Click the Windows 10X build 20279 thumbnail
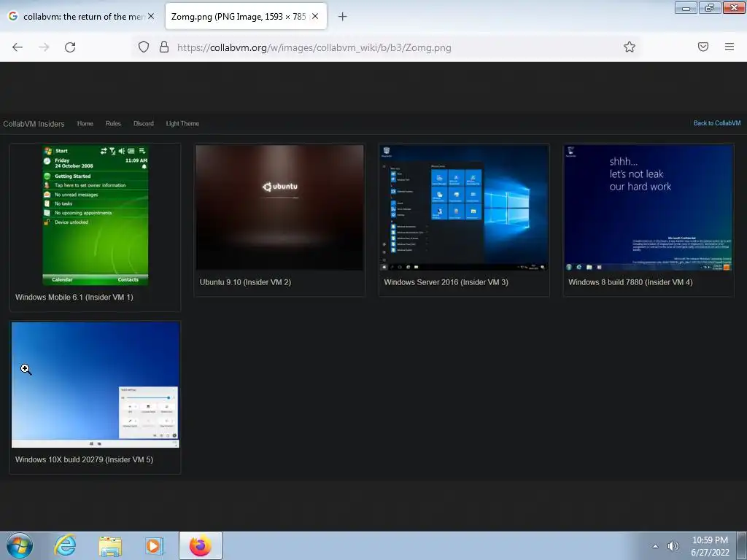The width and height of the screenshot is (747, 560). (x=96, y=385)
